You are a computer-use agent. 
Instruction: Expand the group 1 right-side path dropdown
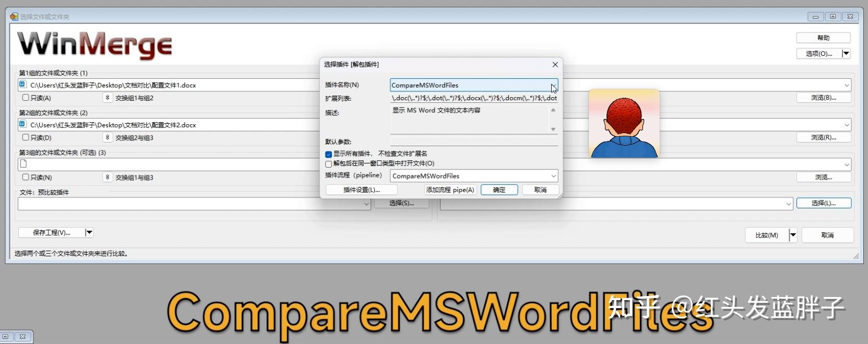pyautogui.click(x=847, y=85)
